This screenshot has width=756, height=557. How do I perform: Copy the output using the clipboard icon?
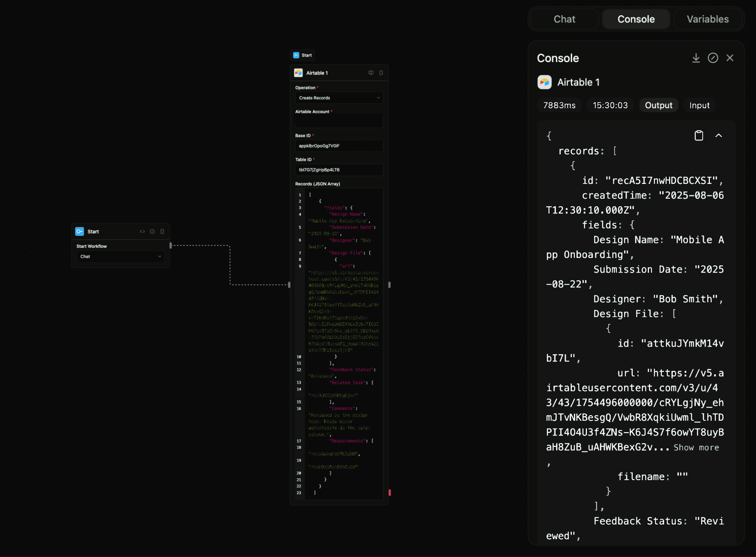[699, 135]
